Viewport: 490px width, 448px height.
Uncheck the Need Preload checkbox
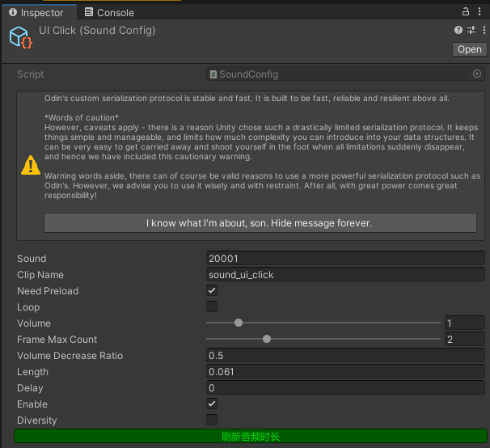point(212,290)
